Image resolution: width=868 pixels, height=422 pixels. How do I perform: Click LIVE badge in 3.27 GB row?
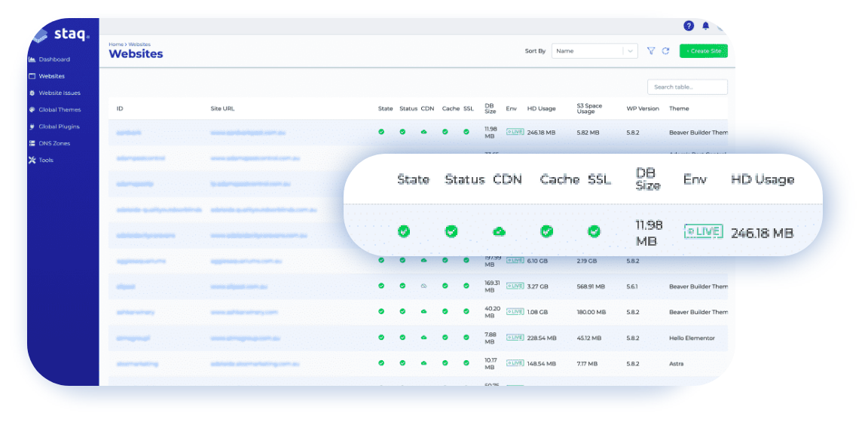click(x=515, y=286)
